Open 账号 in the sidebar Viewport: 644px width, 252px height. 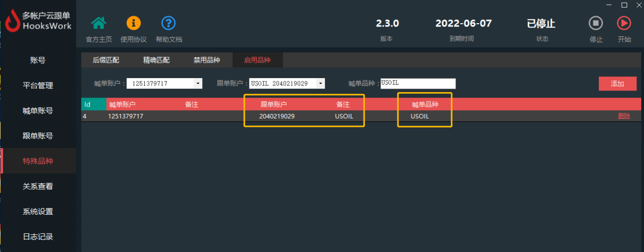pos(38,60)
